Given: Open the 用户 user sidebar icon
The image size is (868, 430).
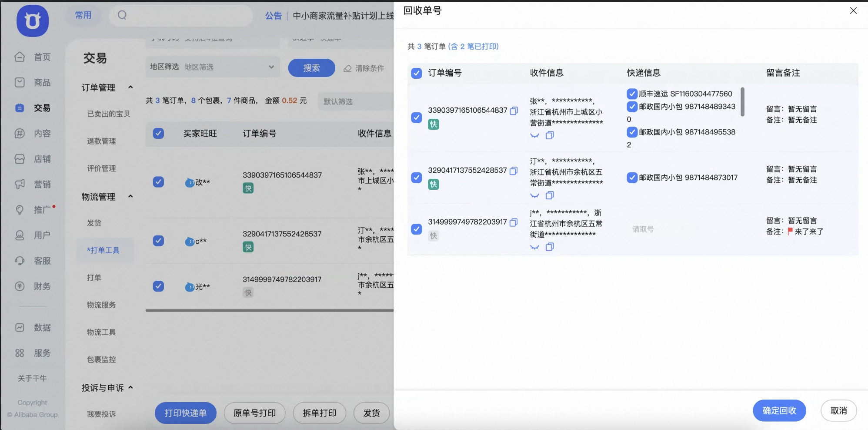Looking at the screenshot, I should 20,235.
